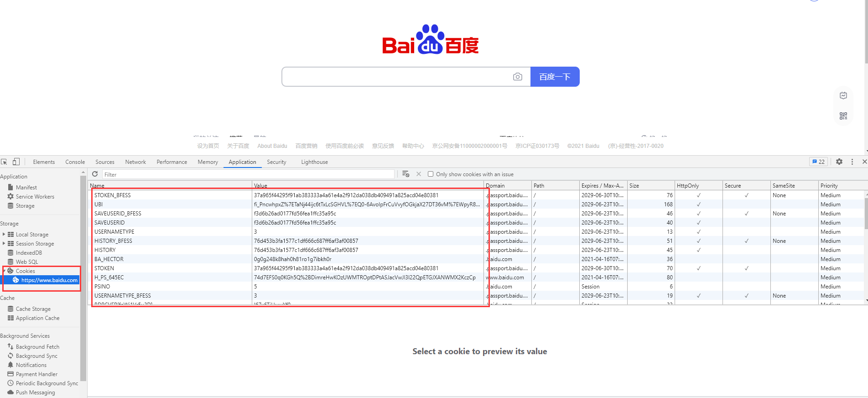868x398 pixels.
Task: Click the 百度一下 search button
Action: coord(555,77)
